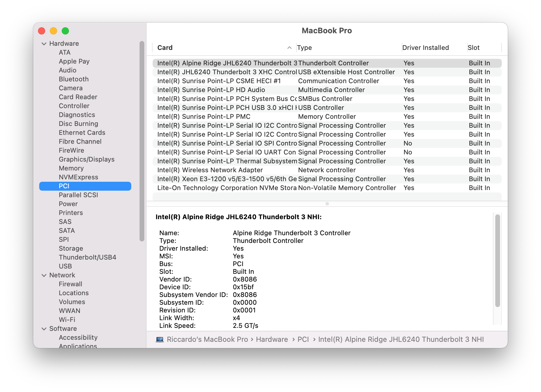Click the MacBook icon in the path bar
Viewport: 541px width, 392px height.
point(160,339)
